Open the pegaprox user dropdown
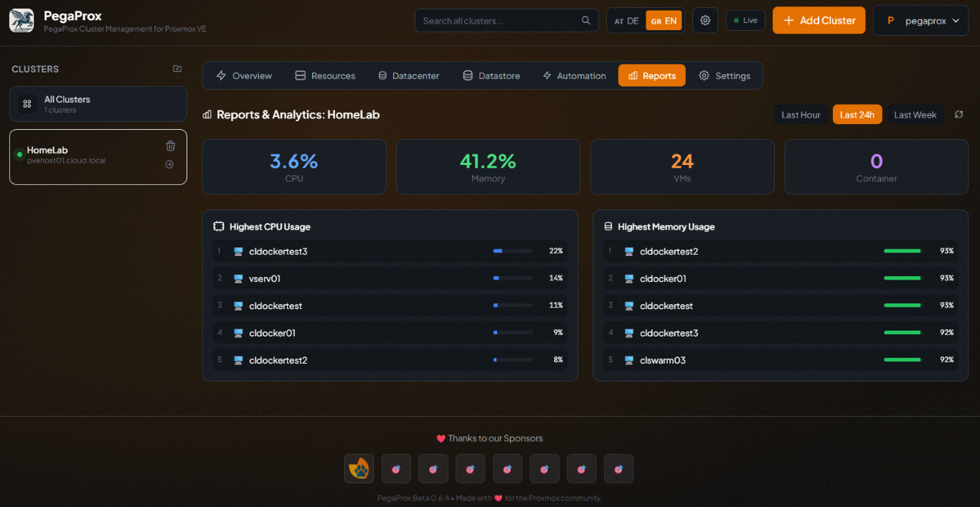 coord(920,21)
